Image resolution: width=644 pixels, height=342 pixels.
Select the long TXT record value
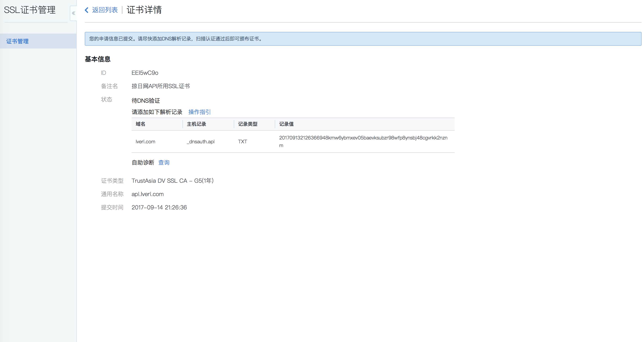coord(363,141)
